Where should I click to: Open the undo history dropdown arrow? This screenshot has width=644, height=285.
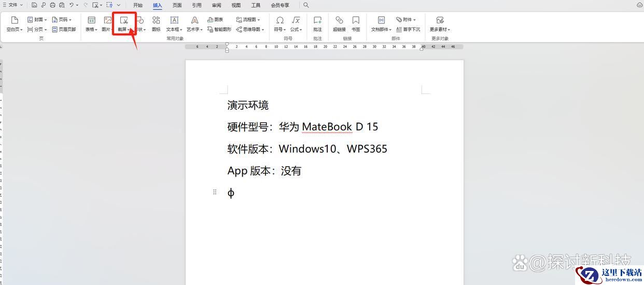(77, 5)
